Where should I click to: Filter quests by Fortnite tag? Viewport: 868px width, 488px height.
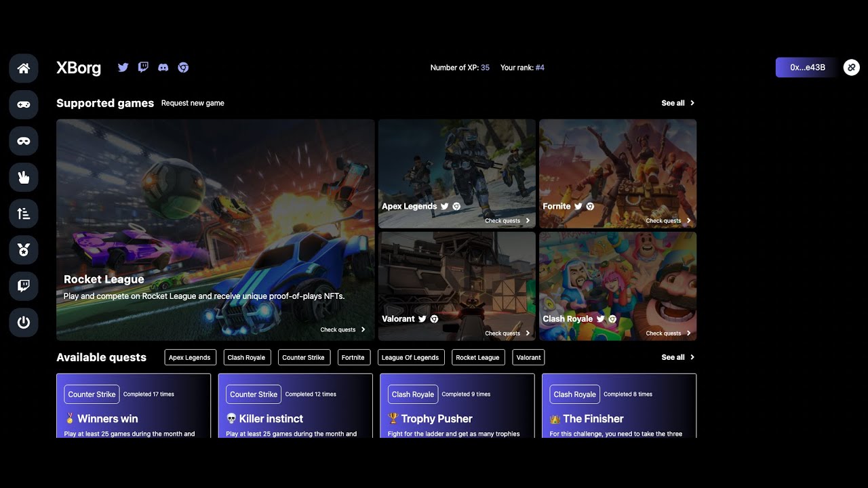tap(353, 357)
